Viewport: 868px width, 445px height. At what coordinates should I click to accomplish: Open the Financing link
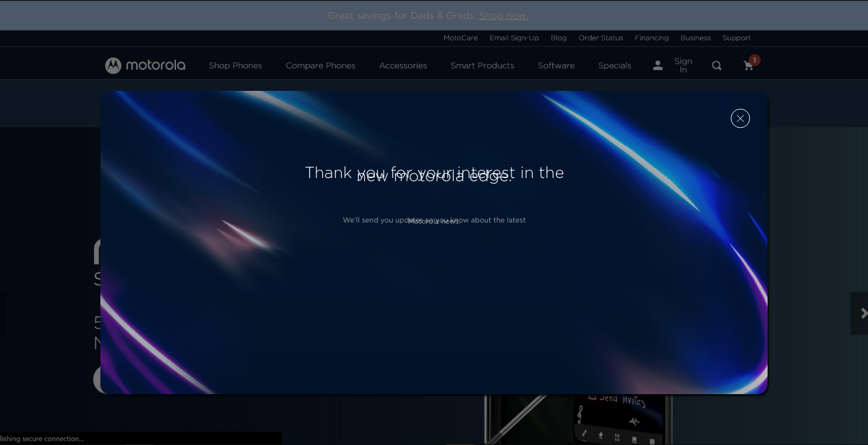click(651, 38)
